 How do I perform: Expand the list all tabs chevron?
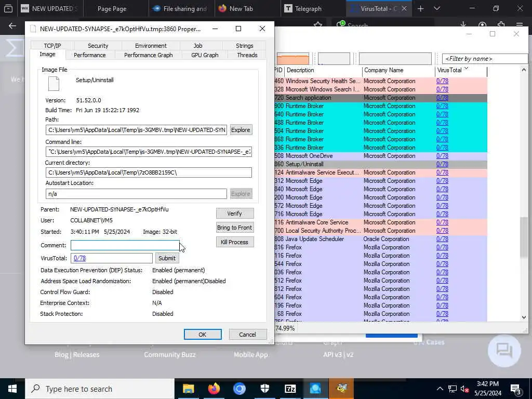[x=437, y=8]
